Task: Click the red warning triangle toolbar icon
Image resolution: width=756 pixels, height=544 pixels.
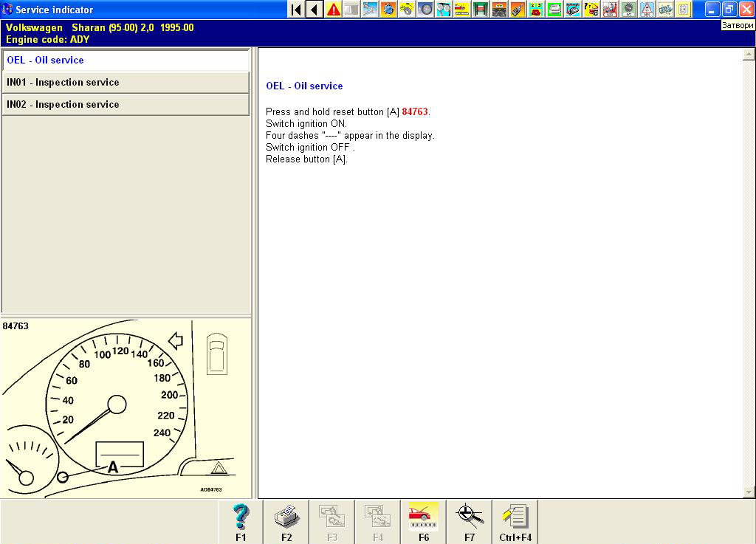Action: click(x=334, y=10)
